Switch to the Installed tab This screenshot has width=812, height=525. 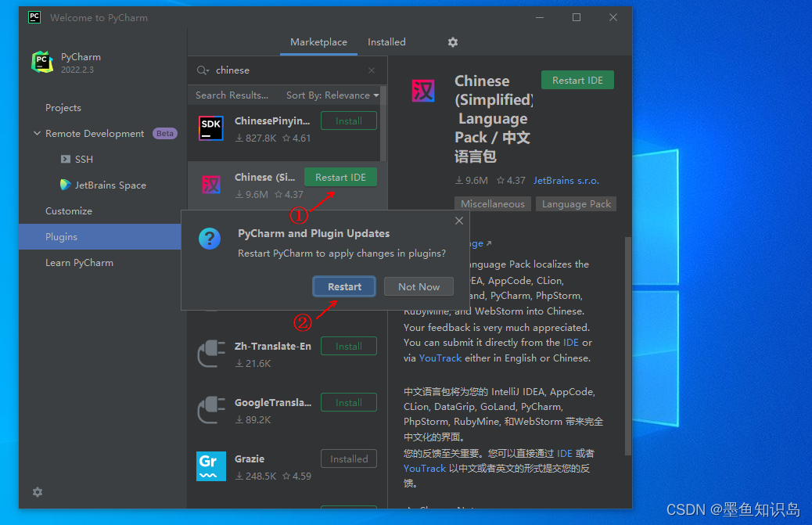coord(386,42)
